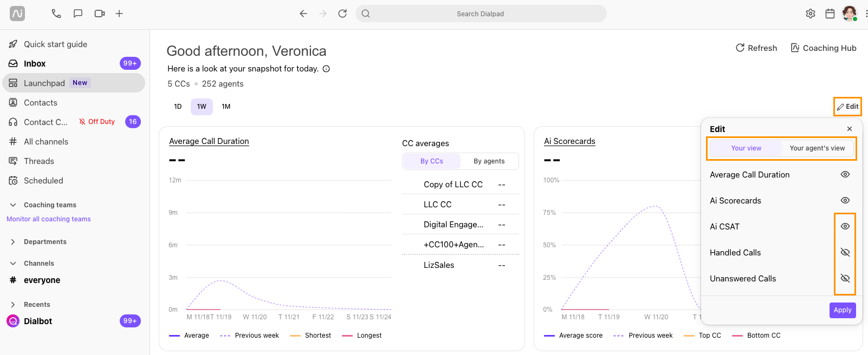Image resolution: width=868 pixels, height=355 pixels.
Task: Open Quick start guide
Action: [x=74, y=44]
